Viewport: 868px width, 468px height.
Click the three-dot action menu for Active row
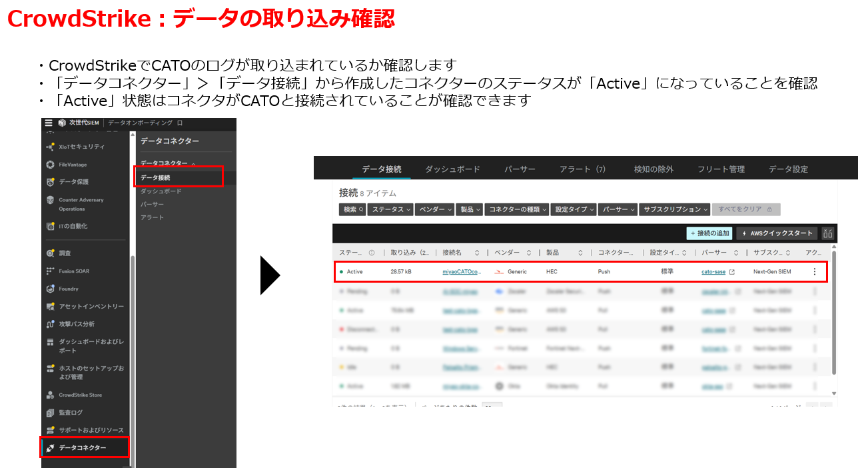point(814,272)
